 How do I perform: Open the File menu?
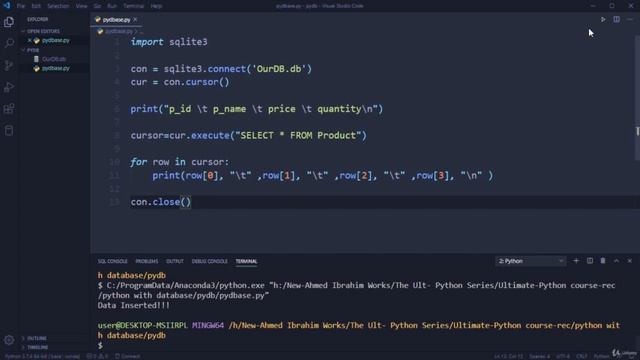21,6
